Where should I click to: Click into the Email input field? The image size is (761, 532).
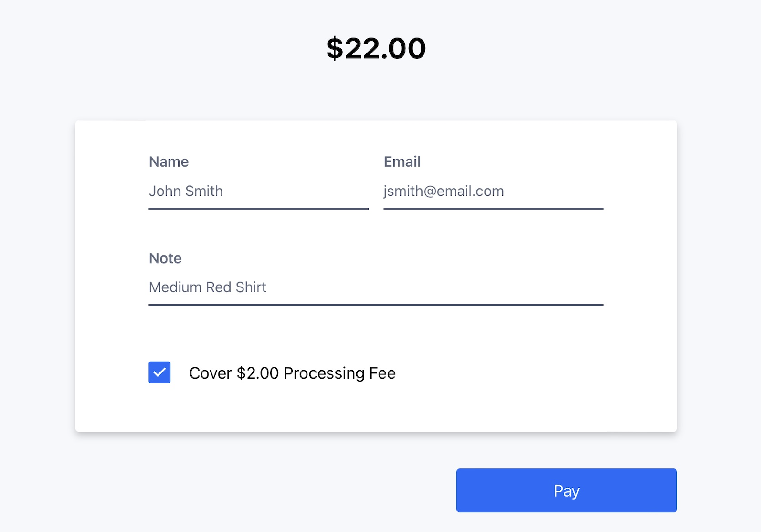493,192
